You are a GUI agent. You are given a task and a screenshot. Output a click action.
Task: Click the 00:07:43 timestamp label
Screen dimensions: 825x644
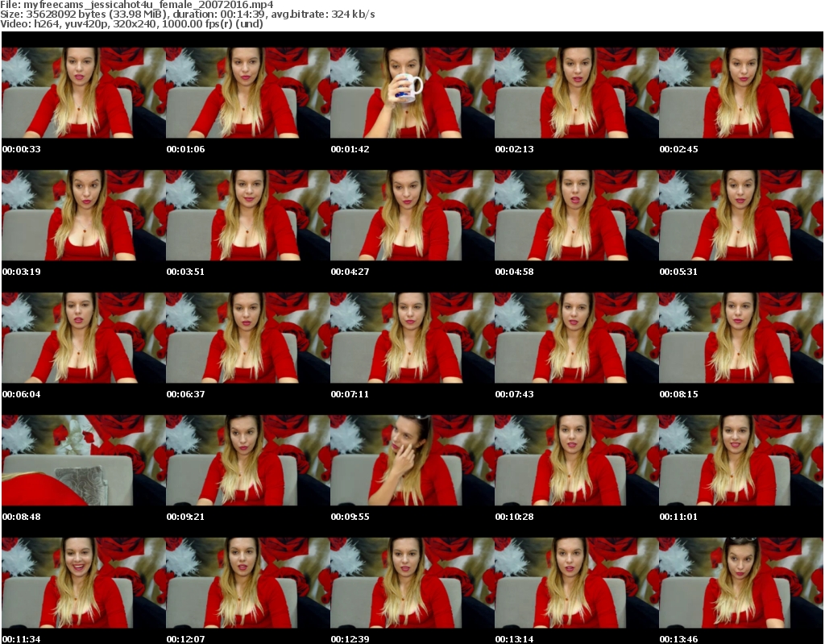514,394
